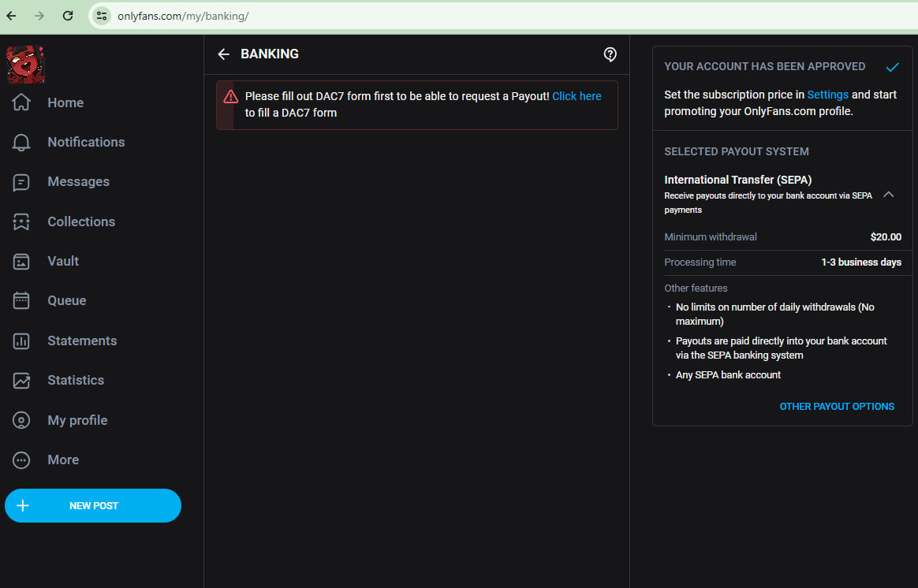Click the browser back arrow
This screenshot has height=588, width=918.
tap(12, 16)
